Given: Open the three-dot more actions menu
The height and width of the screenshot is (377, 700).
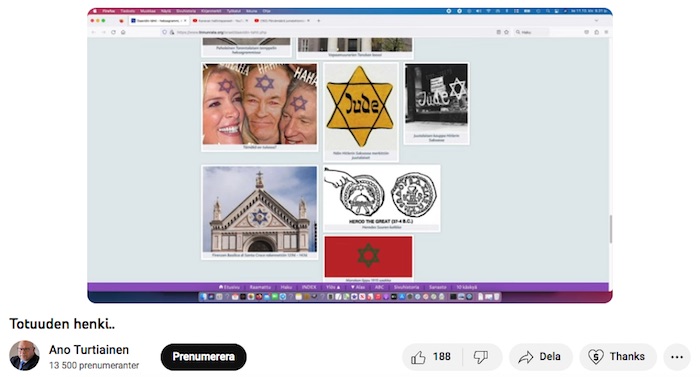Looking at the screenshot, I should coord(677,357).
